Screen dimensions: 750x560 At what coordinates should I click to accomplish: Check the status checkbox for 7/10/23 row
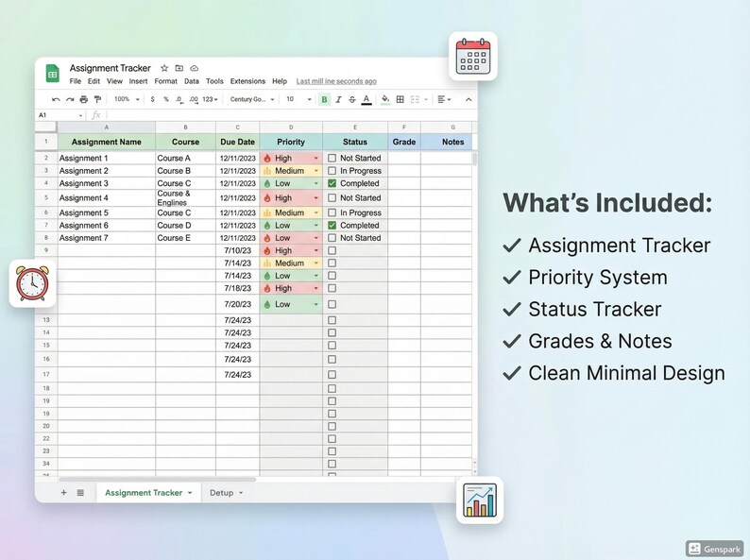click(x=332, y=250)
